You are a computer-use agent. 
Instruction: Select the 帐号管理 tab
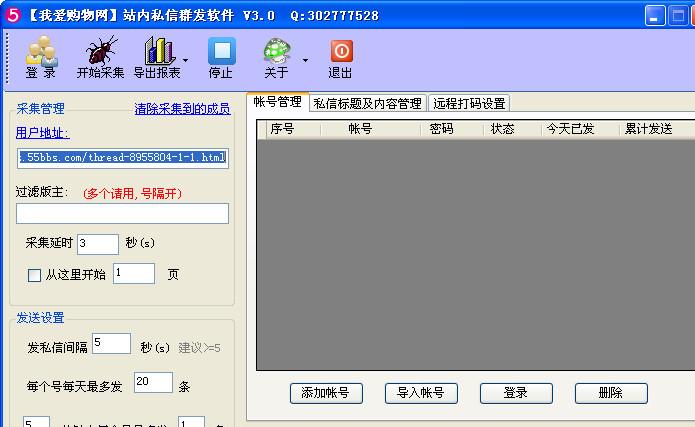[x=277, y=102]
